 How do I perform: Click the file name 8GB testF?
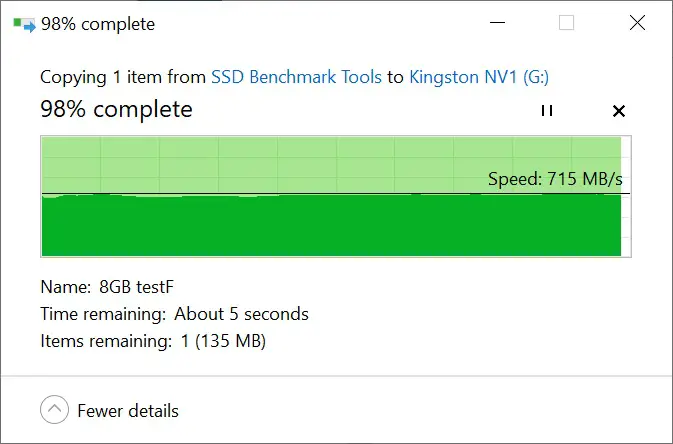pyautogui.click(x=136, y=287)
